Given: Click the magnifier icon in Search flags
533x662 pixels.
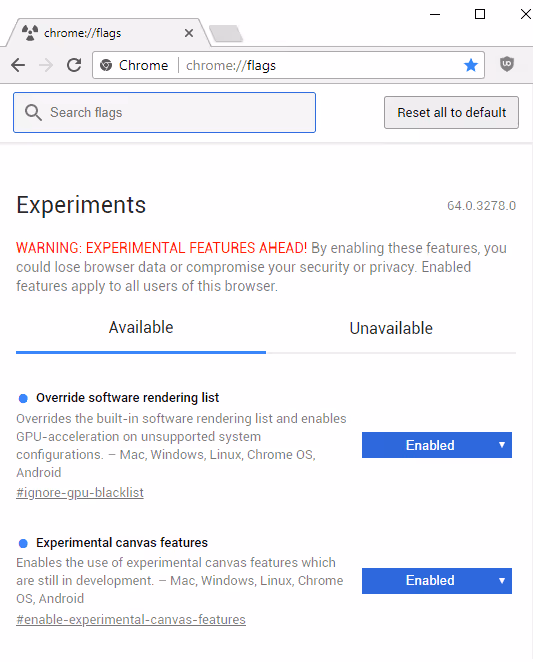Looking at the screenshot, I should pyautogui.click(x=33, y=113).
